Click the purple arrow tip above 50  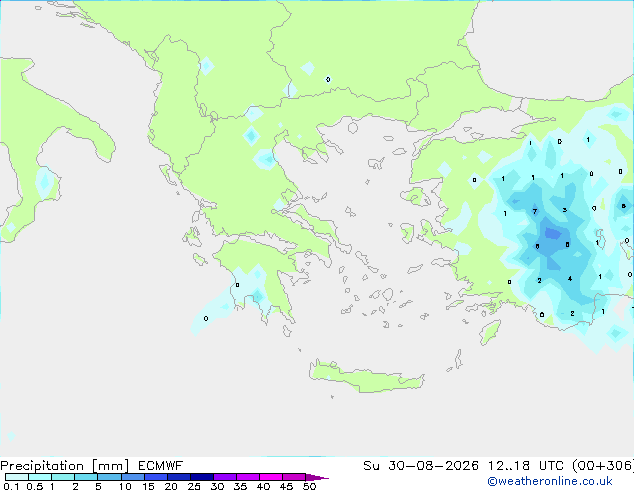coord(317,477)
